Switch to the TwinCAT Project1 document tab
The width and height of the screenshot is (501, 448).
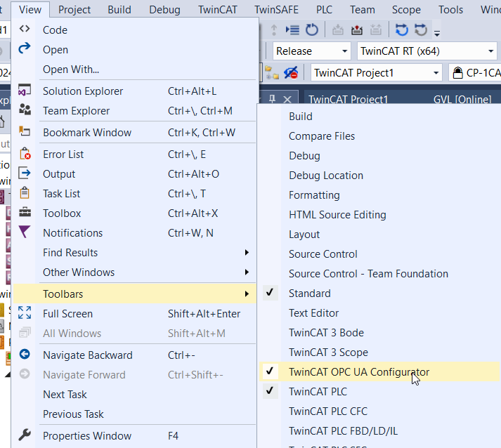[x=348, y=99]
